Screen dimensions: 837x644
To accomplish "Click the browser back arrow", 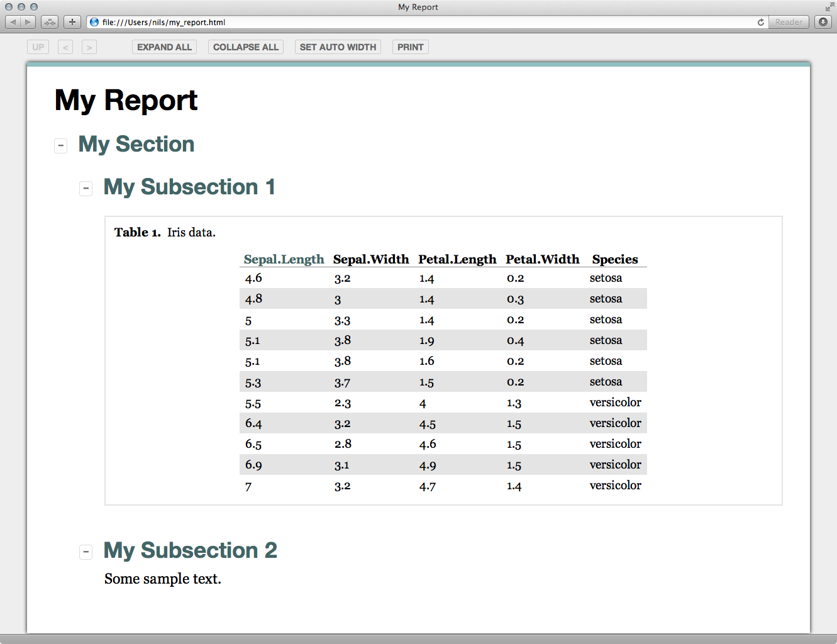I will click(x=13, y=22).
